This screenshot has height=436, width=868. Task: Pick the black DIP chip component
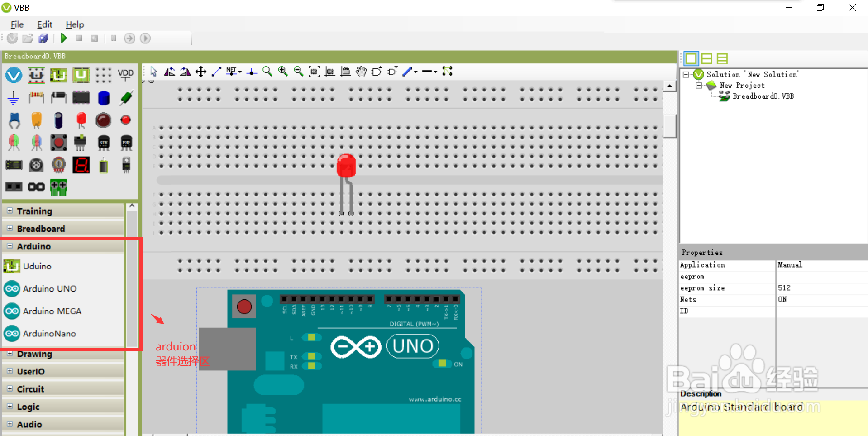point(81,97)
